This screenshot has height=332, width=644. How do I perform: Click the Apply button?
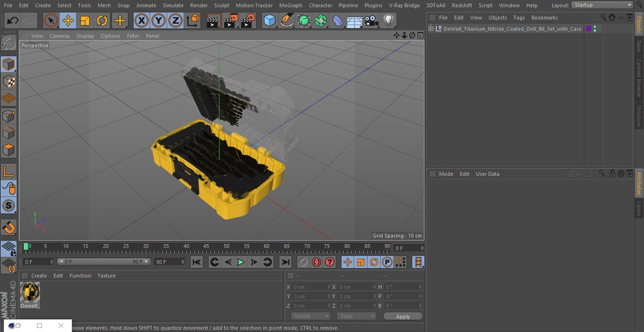click(403, 316)
